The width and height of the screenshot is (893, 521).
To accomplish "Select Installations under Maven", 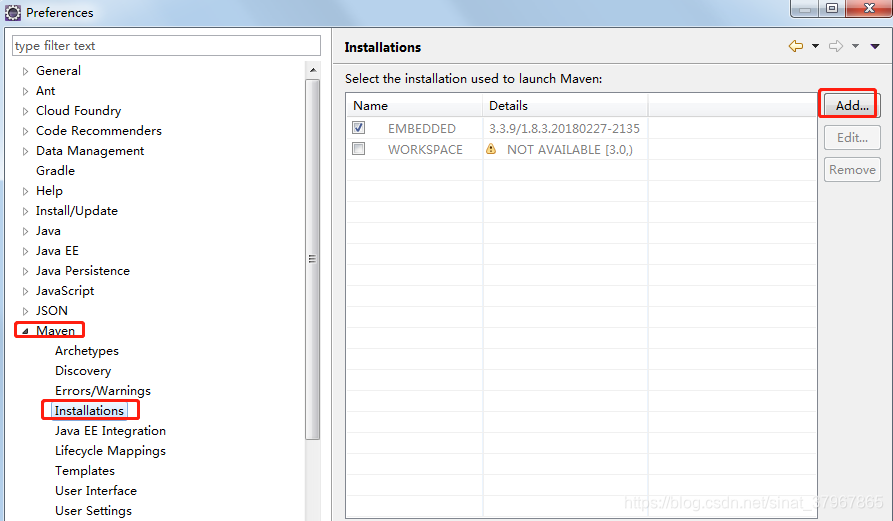I will 89,411.
